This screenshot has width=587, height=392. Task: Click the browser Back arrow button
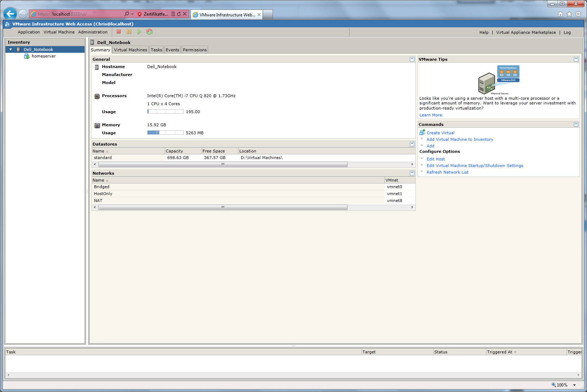(10, 14)
